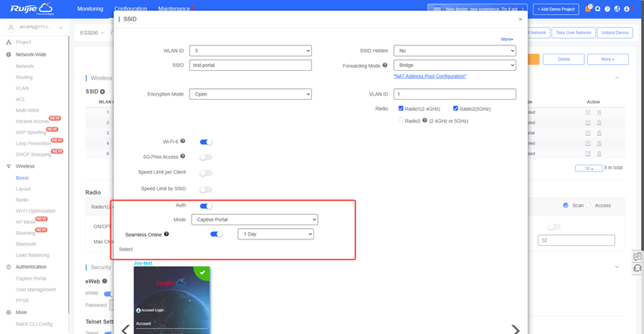Screen dimensions: 644x334
Task: Click the help question mark in header
Action: click(x=607, y=9)
